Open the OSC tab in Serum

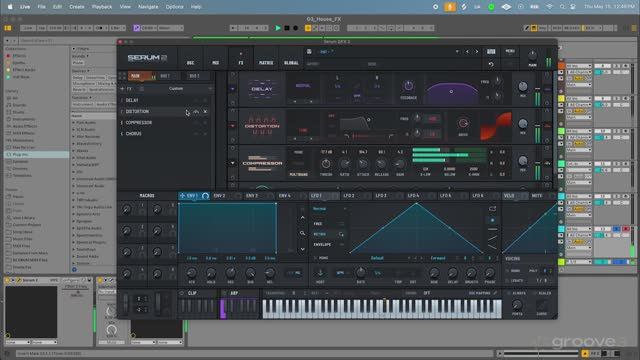(x=190, y=63)
